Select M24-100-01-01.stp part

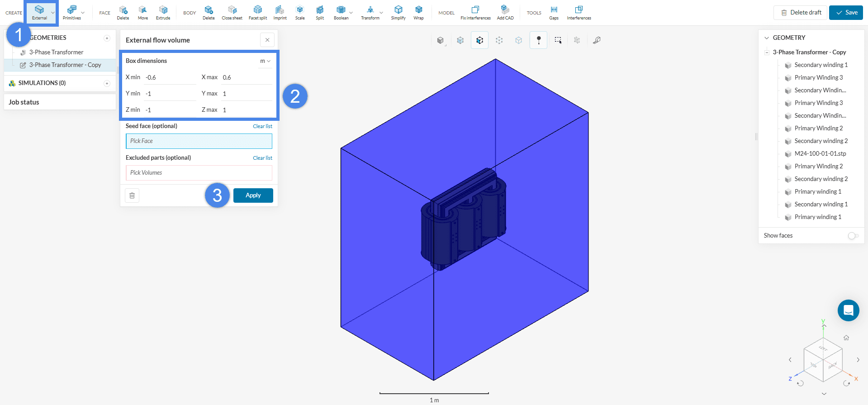pos(820,154)
